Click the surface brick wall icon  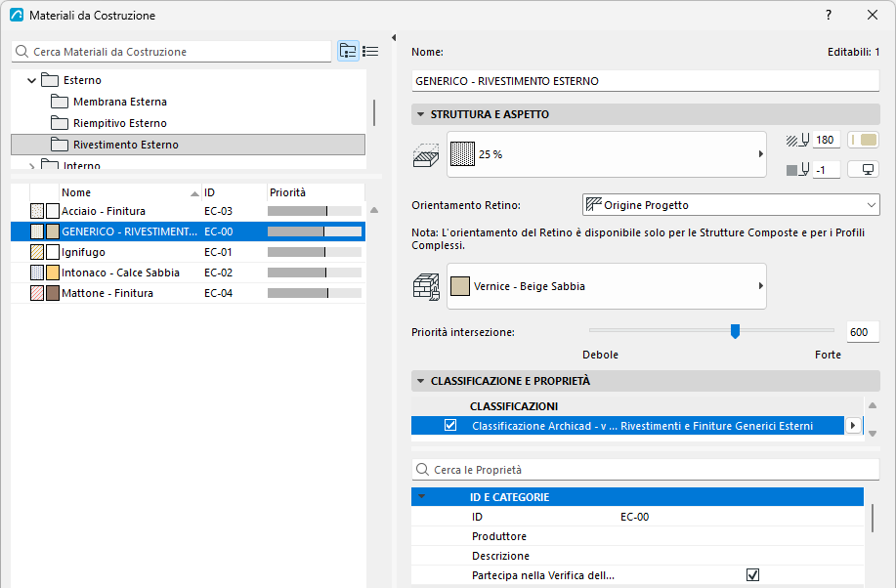(426, 286)
